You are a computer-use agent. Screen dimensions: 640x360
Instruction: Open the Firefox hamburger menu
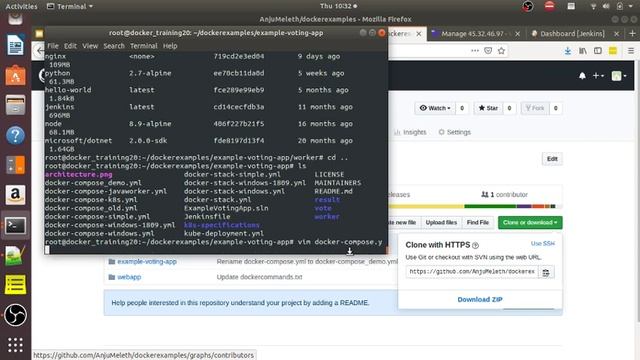631,51
